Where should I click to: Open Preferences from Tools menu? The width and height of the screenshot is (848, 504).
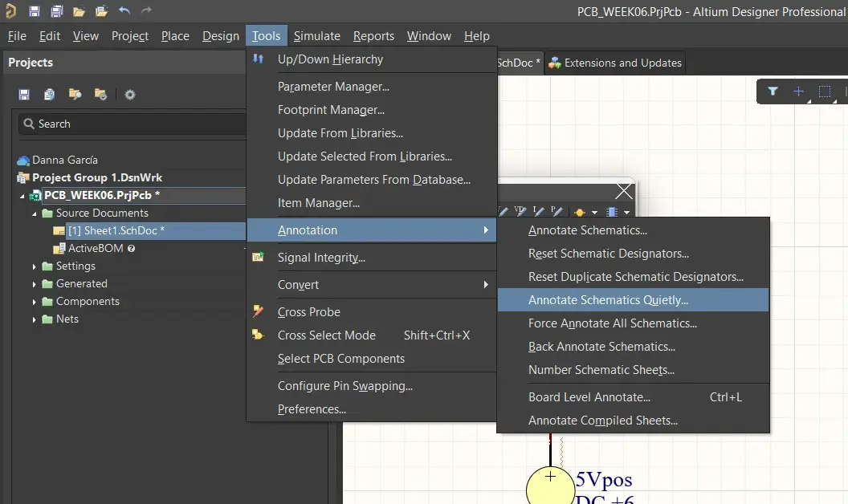(372, 408)
